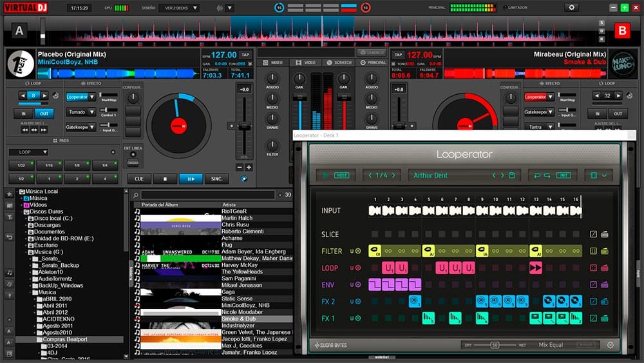Click deck A vinyl mode icon below pitch

pyautogui.click(x=244, y=179)
